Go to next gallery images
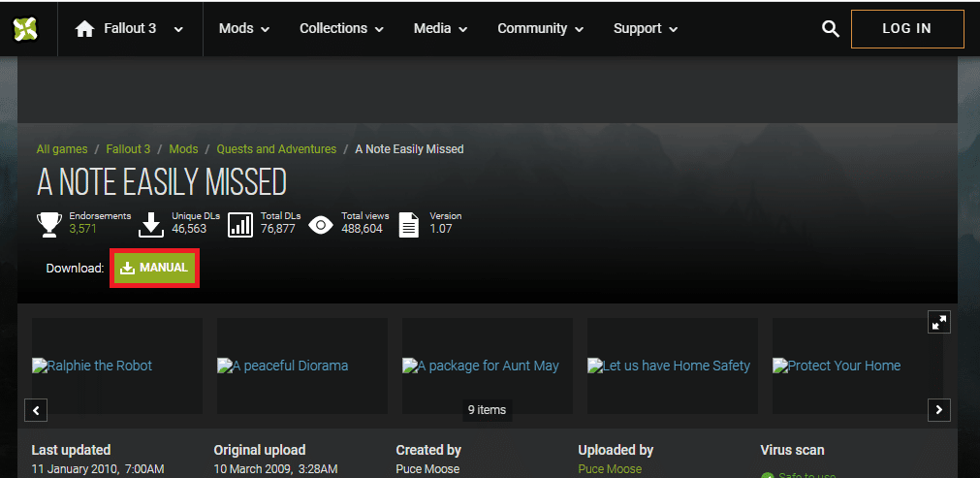This screenshot has width=980, height=478. pyautogui.click(x=938, y=410)
